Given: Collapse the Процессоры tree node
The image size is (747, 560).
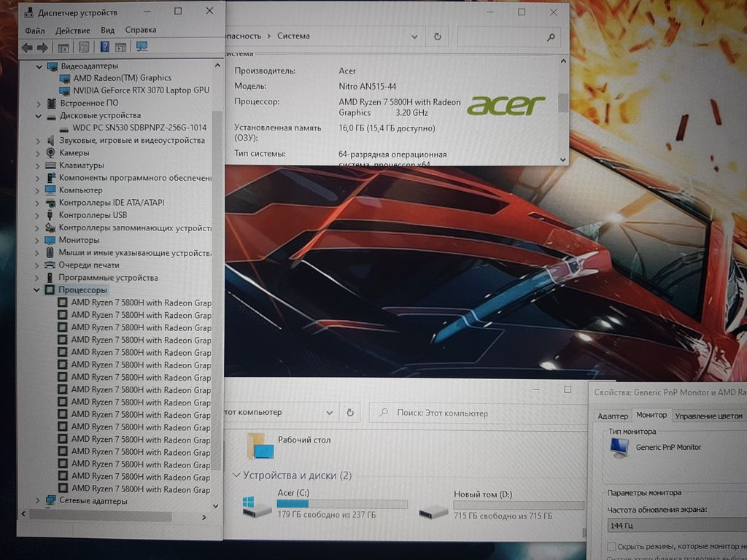Looking at the screenshot, I should [x=38, y=290].
